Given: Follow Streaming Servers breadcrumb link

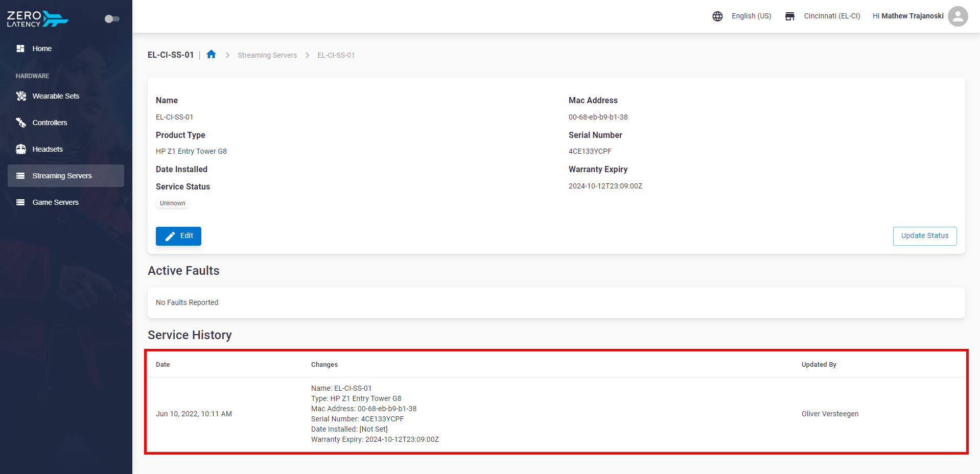Looking at the screenshot, I should tap(267, 55).
